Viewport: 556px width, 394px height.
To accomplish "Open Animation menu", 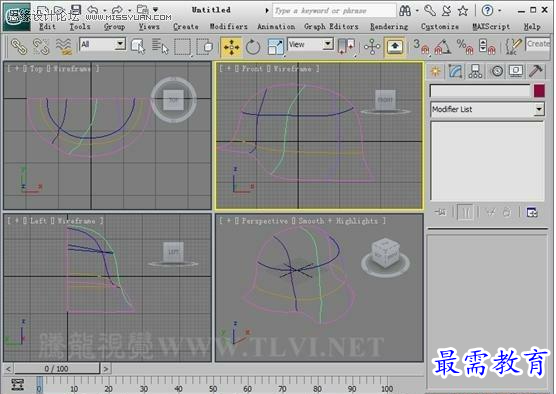I will [x=276, y=27].
